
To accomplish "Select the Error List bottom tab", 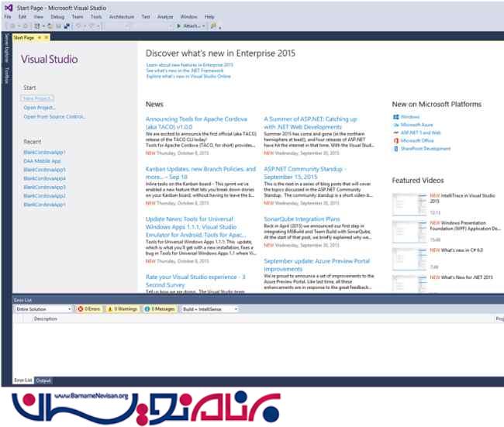I will click(22, 381).
